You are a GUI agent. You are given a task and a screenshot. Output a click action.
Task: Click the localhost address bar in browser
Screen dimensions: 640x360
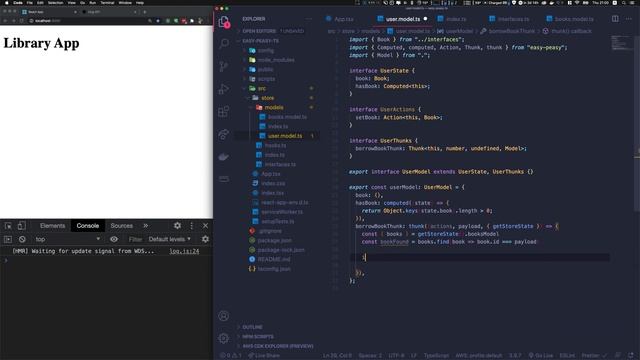click(x=88, y=20)
